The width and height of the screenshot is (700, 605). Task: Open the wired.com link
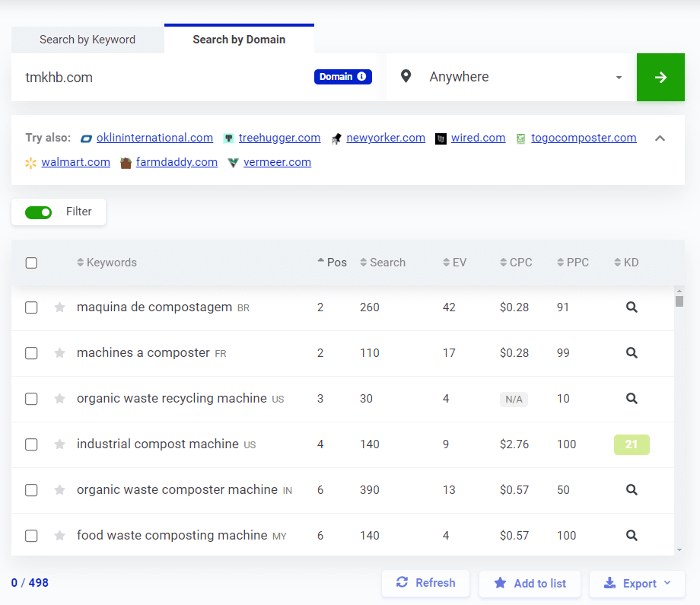[478, 138]
